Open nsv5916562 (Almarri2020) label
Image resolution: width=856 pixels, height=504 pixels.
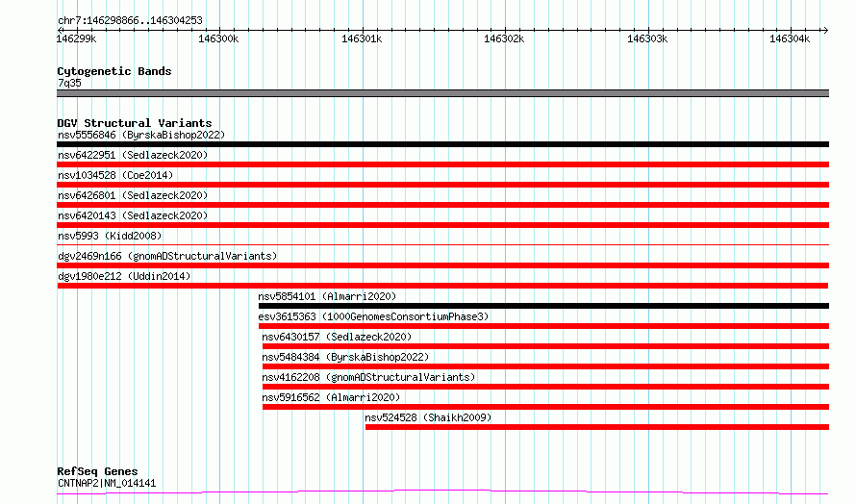pyautogui.click(x=331, y=397)
